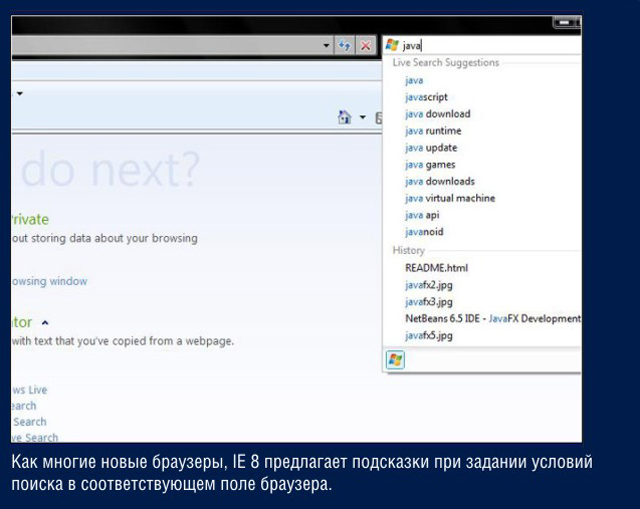Image resolution: width=640 pixels, height=509 pixels.
Task: Select the 'java api' suggestion
Action: [x=422, y=215]
